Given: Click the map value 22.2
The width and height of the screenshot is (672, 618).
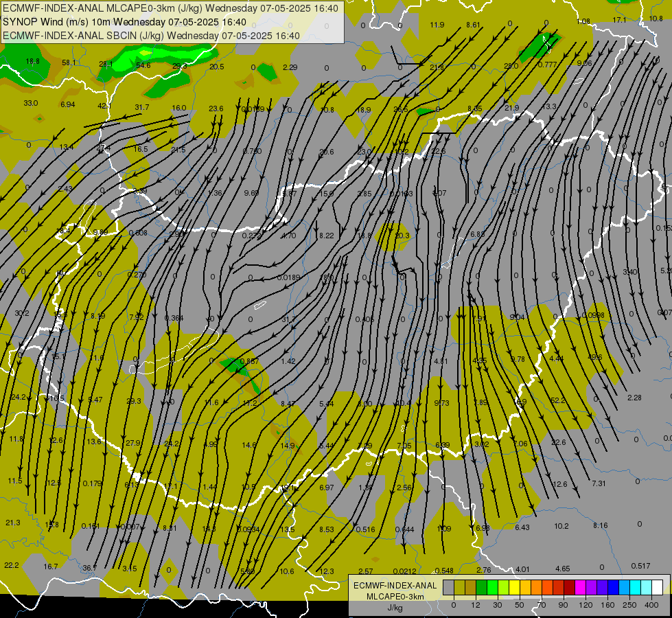Looking at the screenshot, I should [12, 565].
